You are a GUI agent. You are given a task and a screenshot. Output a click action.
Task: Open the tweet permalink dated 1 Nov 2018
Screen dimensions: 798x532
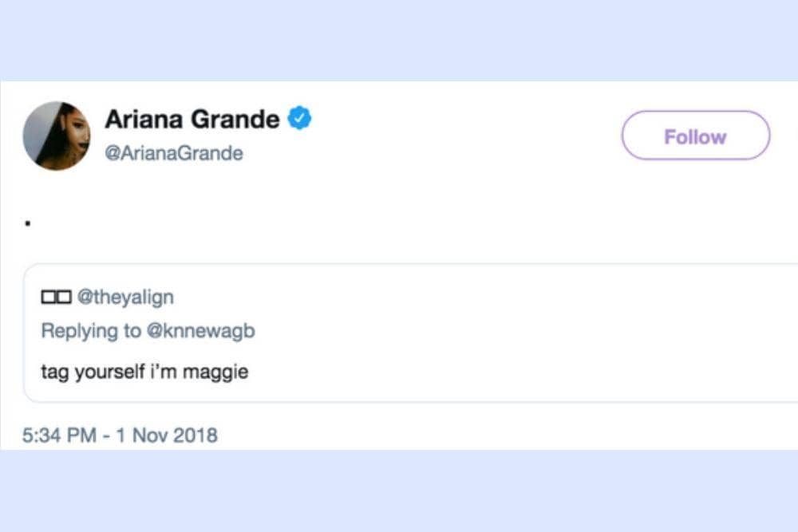point(164,435)
